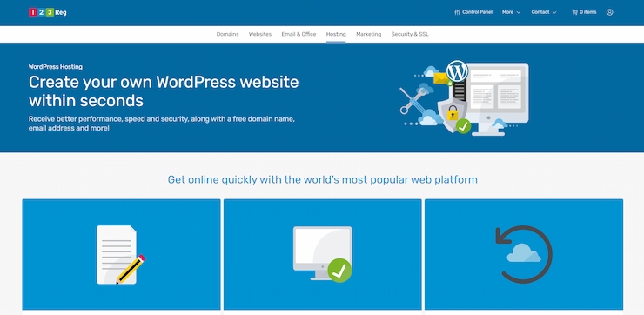Image resolution: width=644 pixels, height=315 pixels.
Task: Open the Email & Office menu
Action: pyautogui.click(x=299, y=34)
